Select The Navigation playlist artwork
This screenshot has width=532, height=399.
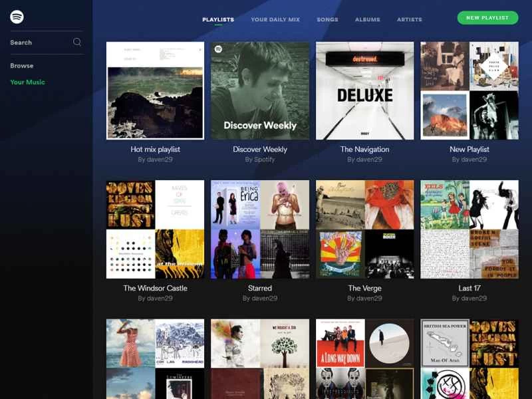364,90
